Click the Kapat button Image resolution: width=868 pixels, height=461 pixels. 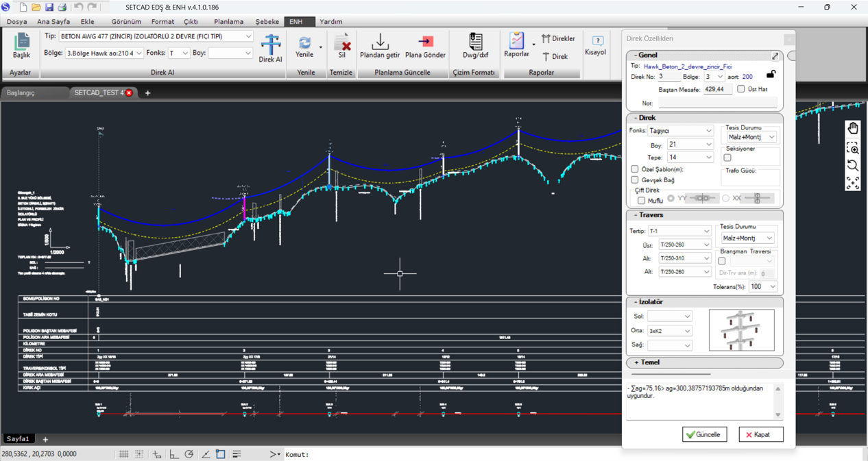tap(760, 434)
